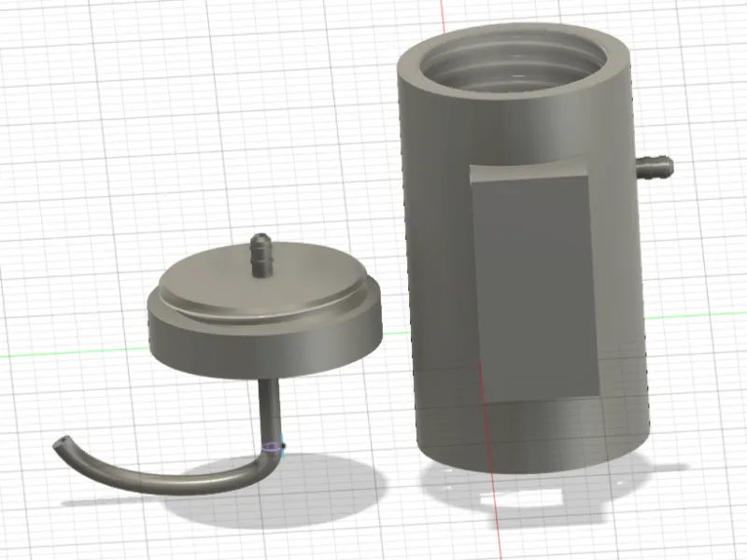Select the lid's thick outer rim face
Image resolution: width=747 pixels, height=560 pixels.
(x=265, y=350)
